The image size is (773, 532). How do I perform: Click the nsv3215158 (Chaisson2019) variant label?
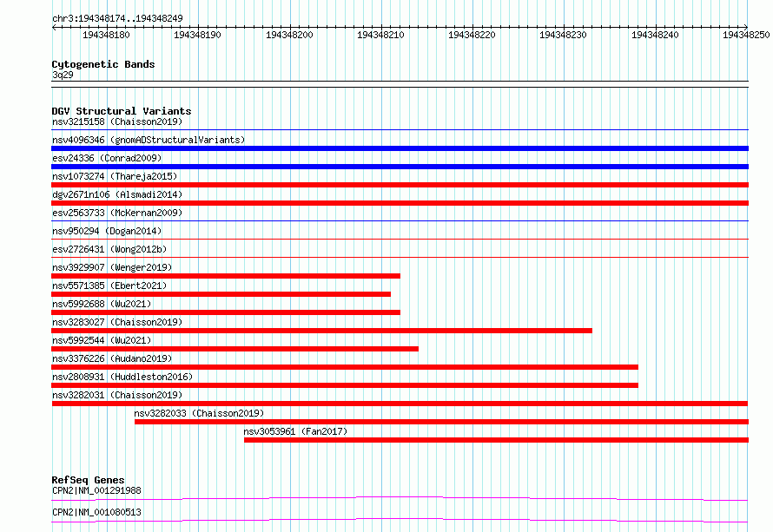point(117,122)
